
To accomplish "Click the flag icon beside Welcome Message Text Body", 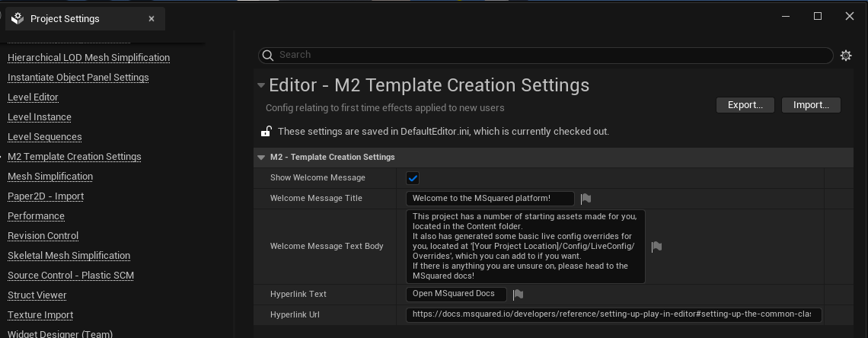I will pyautogui.click(x=656, y=247).
